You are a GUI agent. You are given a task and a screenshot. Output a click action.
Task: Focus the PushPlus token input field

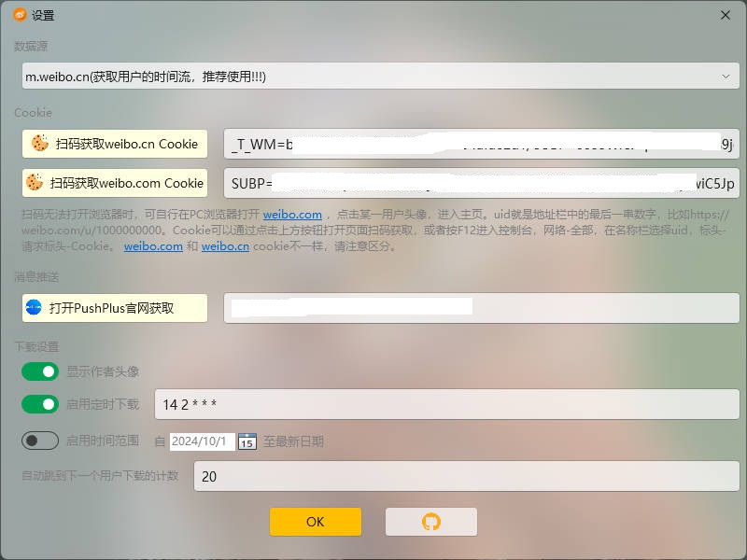[x=481, y=308]
